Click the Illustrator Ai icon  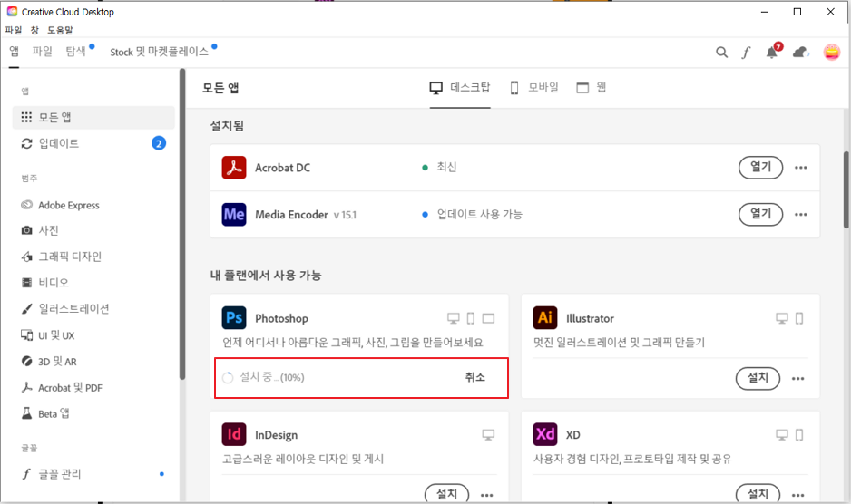point(545,318)
